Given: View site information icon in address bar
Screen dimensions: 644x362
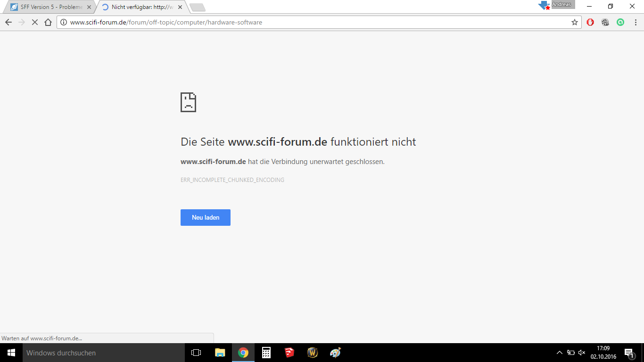Looking at the screenshot, I should click(x=64, y=22).
